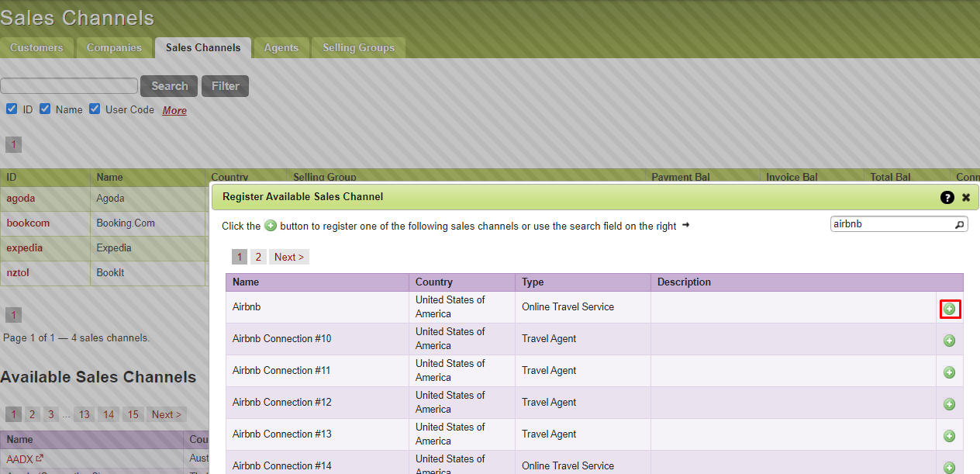Open the expedia sales channel
Image resolution: width=980 pixels, height=474 pixels.
pyautogui.click(x=25, y=247)
